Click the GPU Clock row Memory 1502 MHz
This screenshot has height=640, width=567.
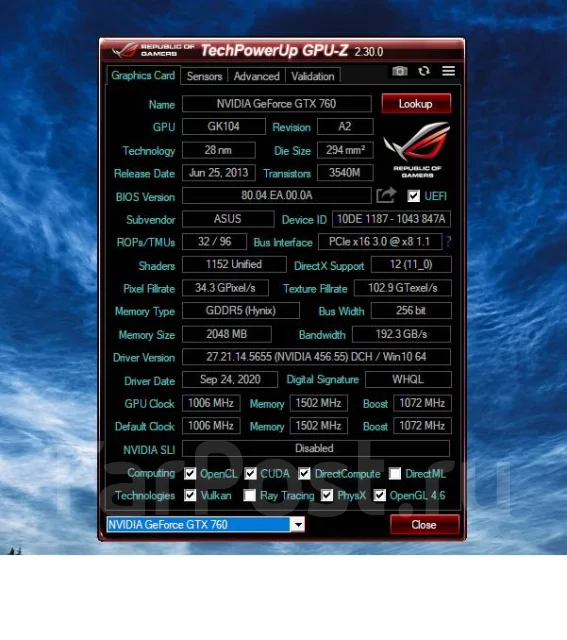pyautogui.click(x=318, y=403)
